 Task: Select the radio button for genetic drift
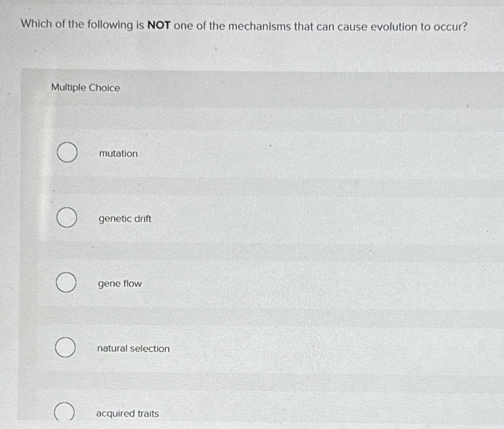point(66,218)
